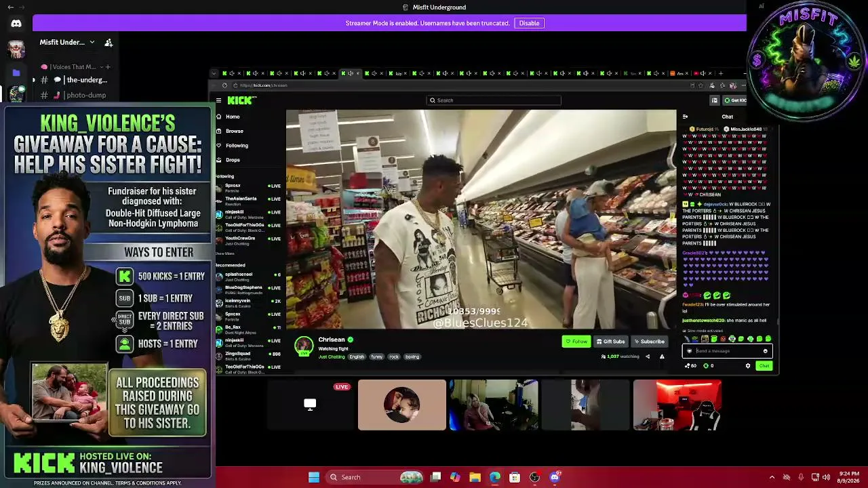Collapse the chat panel icon

[x=686, y=117]
